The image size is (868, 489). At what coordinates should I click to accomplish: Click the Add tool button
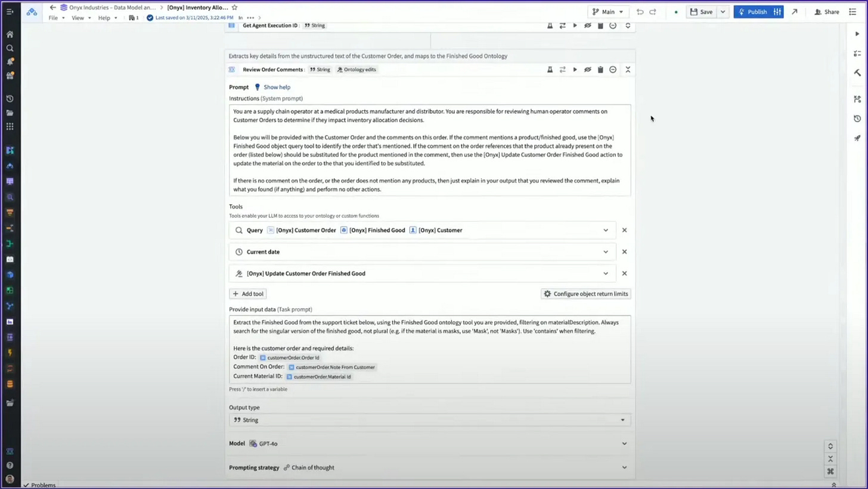click(248, 294)
